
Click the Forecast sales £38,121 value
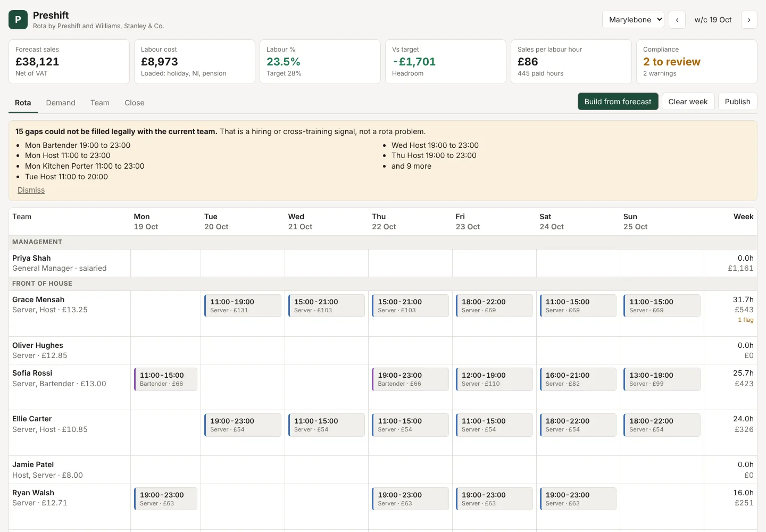[37, 62]
